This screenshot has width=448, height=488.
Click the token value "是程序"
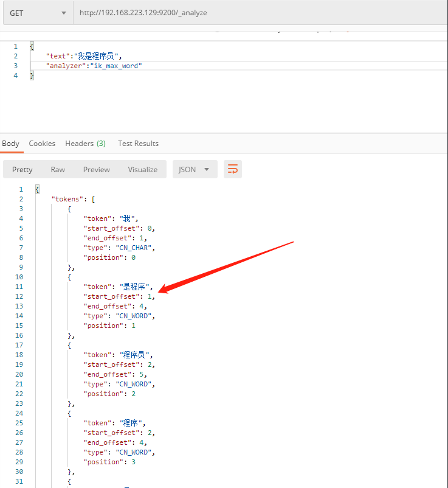(134, 287)
